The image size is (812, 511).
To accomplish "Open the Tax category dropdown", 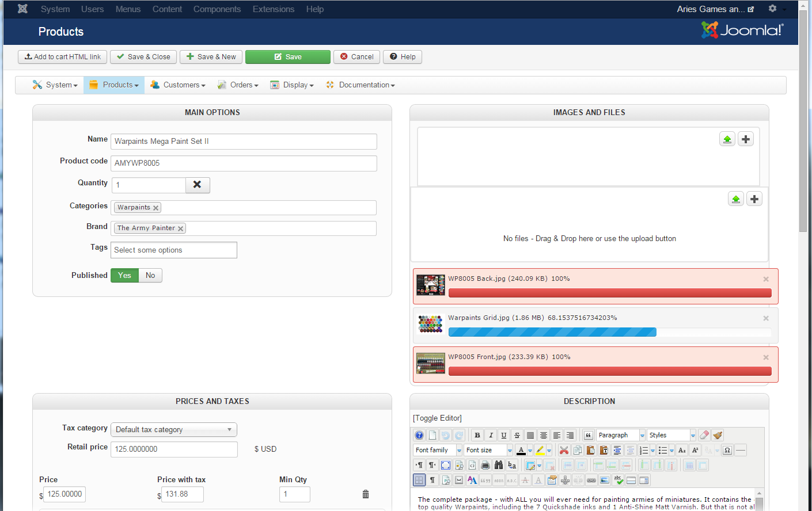I will (x=174, y=430).
